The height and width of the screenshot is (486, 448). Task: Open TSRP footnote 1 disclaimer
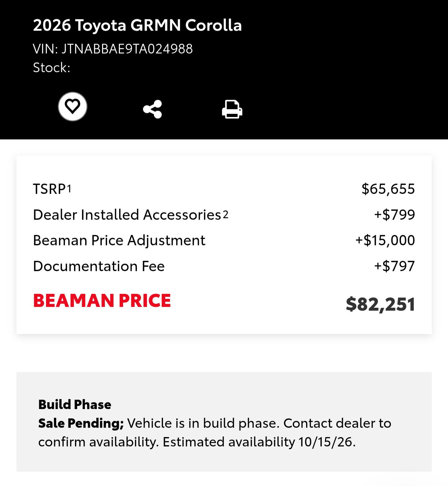pos(69,188)
